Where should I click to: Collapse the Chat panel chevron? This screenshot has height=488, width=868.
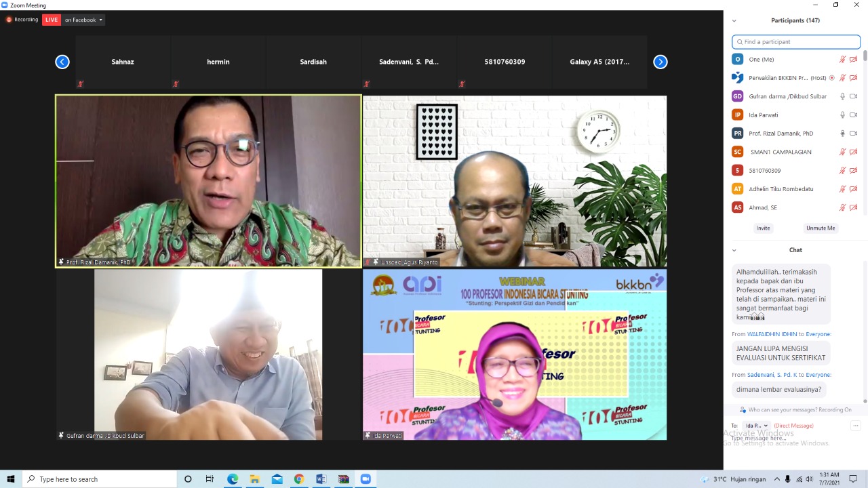[x=734, y=250]
